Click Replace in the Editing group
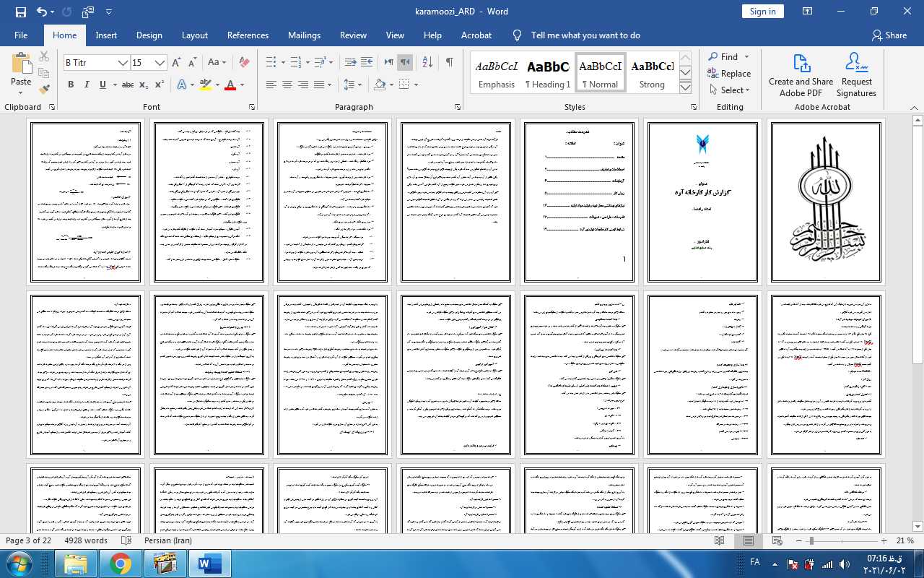The height and width of the screenshot is (578, 924). point(730,74)
